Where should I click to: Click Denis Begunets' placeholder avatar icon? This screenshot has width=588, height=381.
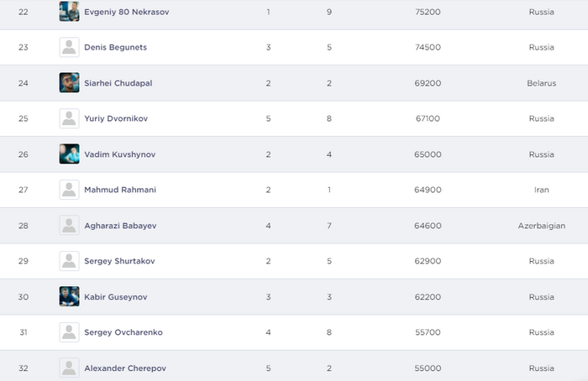69,47
